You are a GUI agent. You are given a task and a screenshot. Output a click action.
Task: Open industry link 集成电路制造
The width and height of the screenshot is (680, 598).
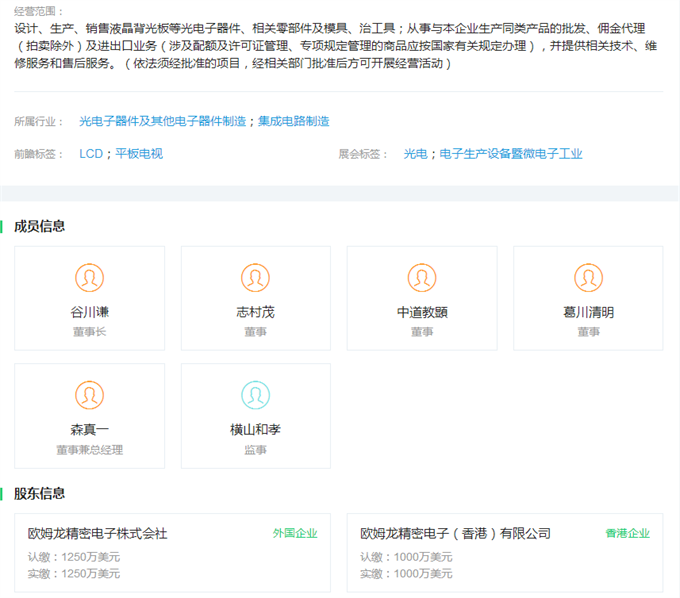point(294,121)
